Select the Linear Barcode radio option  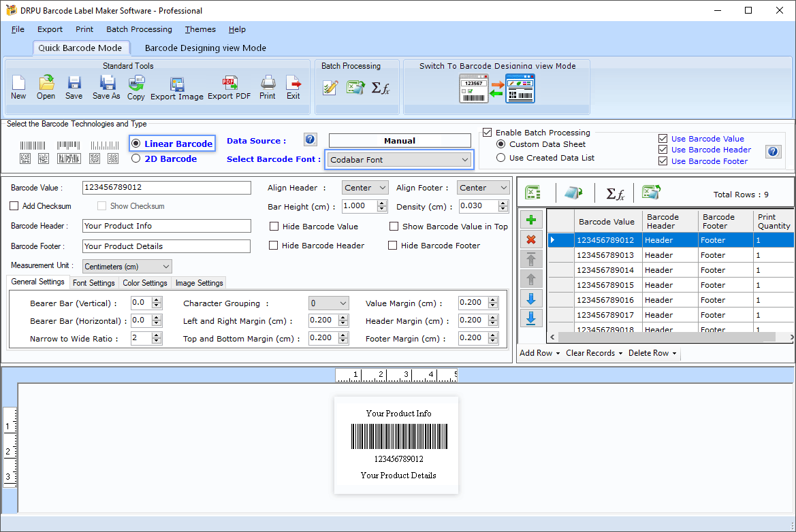[136, 144]
